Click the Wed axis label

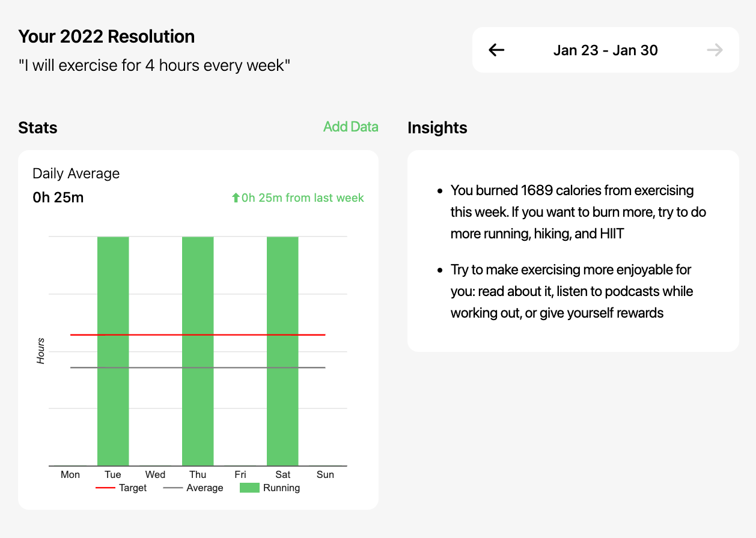pyautogui.click(x=155, y=474)
